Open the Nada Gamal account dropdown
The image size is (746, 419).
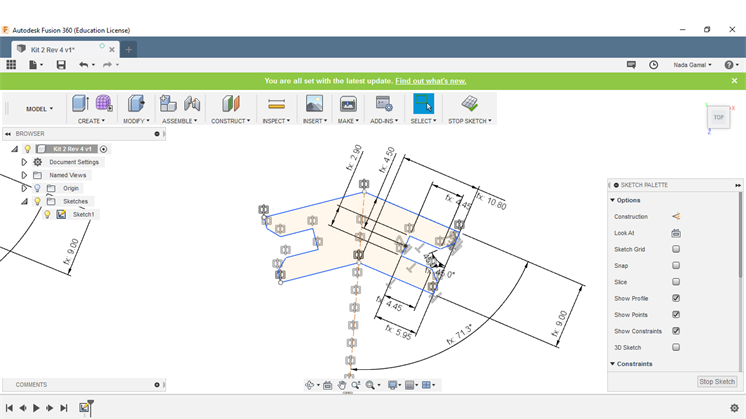pyautogui.click(x=692, y=65)
